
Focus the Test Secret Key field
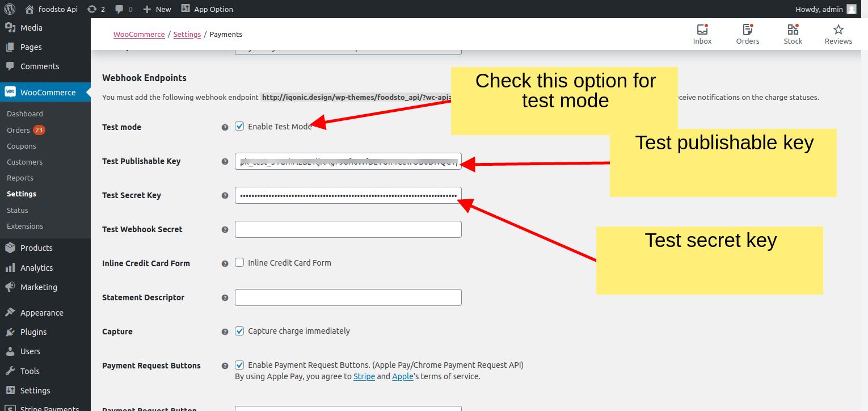(348, 195)
